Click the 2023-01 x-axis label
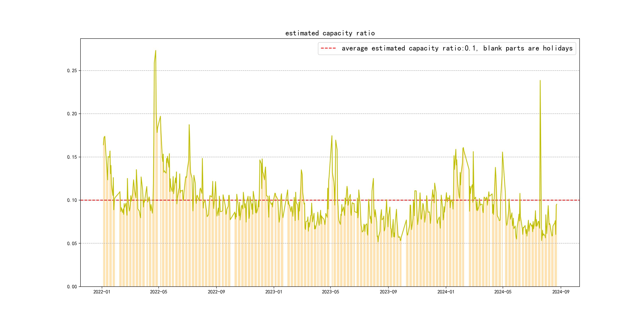This screenshot has width=644, height=322. (x=274, y=292)
